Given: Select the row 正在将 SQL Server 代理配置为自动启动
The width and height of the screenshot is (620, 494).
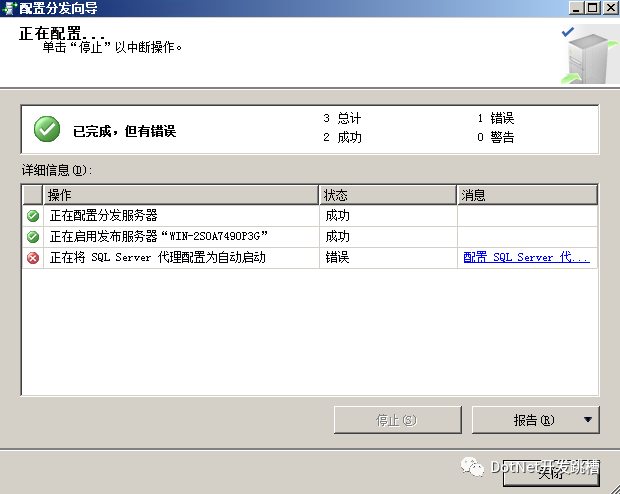Looking at the screenshot, I should point(310,258).
